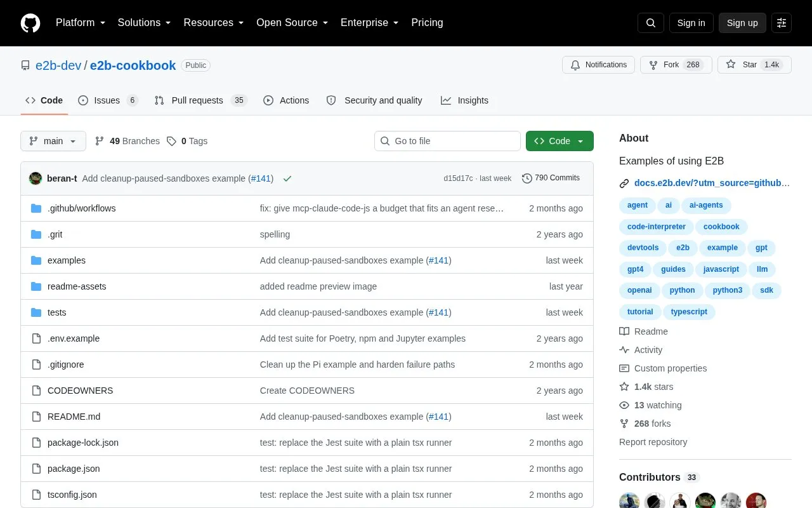Open the e2b-dev owner link
This screenshot has width=812, height=508.
click(x=58, y=65)
